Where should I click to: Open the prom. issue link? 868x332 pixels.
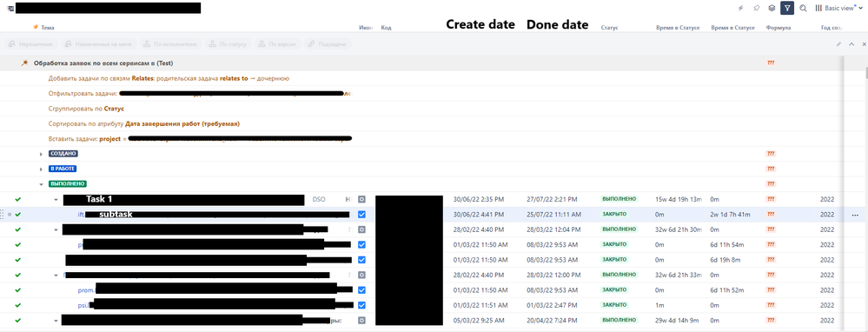tap(87, 290)
